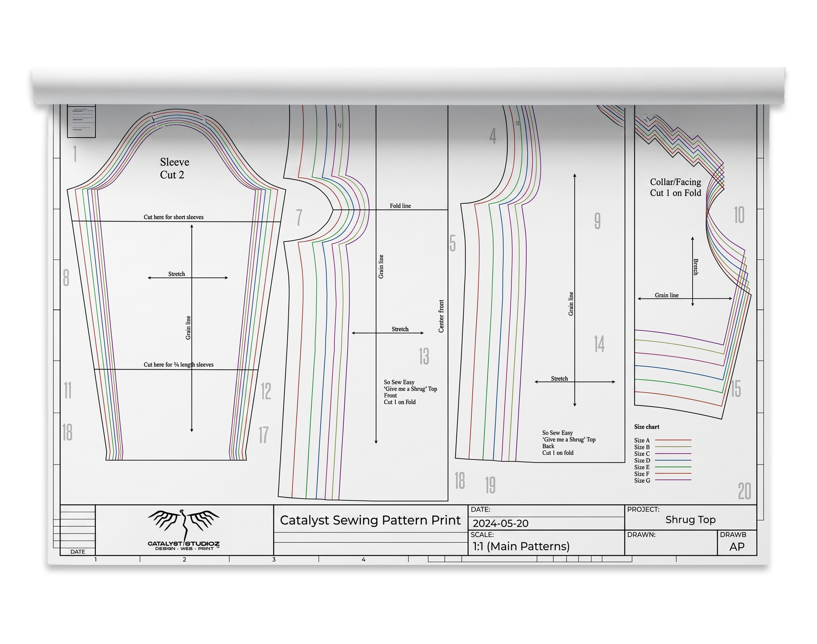Select the Size G purple line in size chart

pyautogui.click(x=673, y=480)
